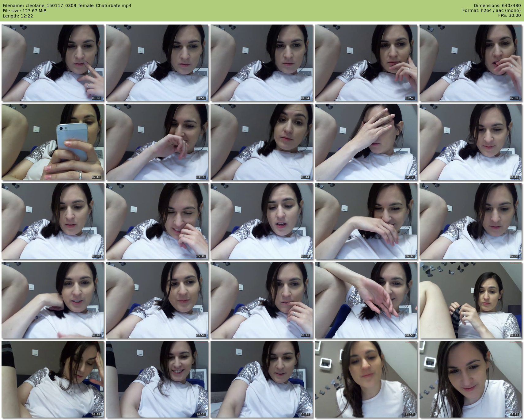Select the 'File size: 123.67 MiB' text
The height and width of the screenshot is (420, 524).
(25, 11)
